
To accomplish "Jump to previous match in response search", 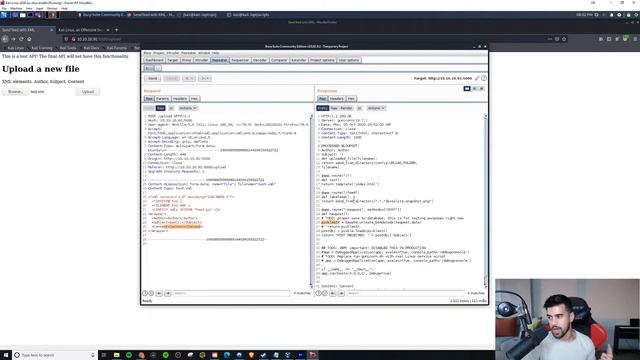I will 333,293.
